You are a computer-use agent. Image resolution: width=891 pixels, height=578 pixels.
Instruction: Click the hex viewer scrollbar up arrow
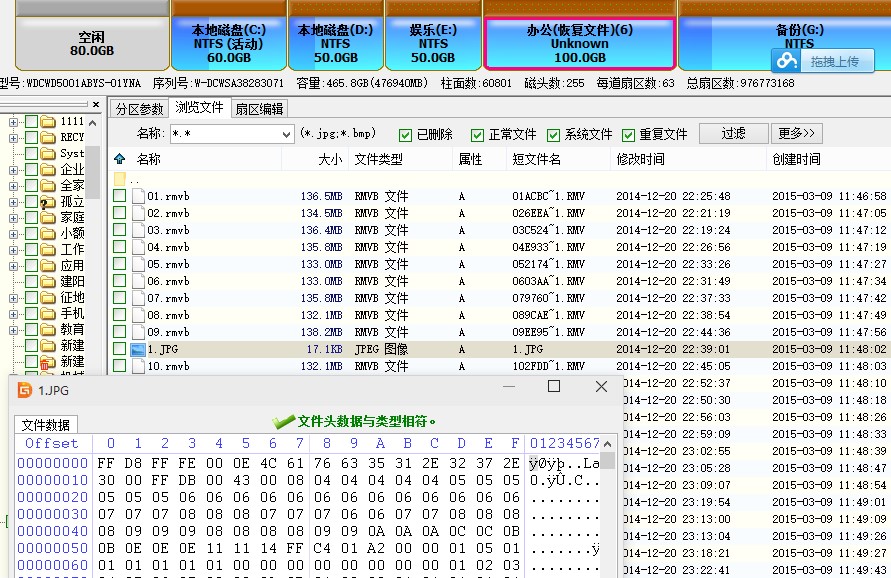(x=607, y=444)
